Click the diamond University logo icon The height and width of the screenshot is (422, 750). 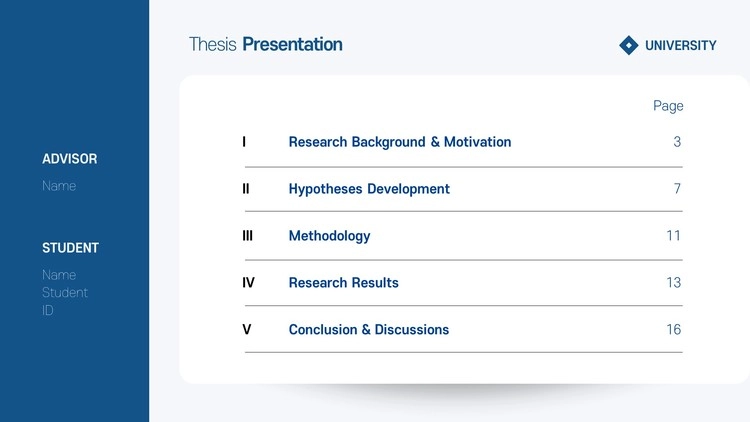628,45
